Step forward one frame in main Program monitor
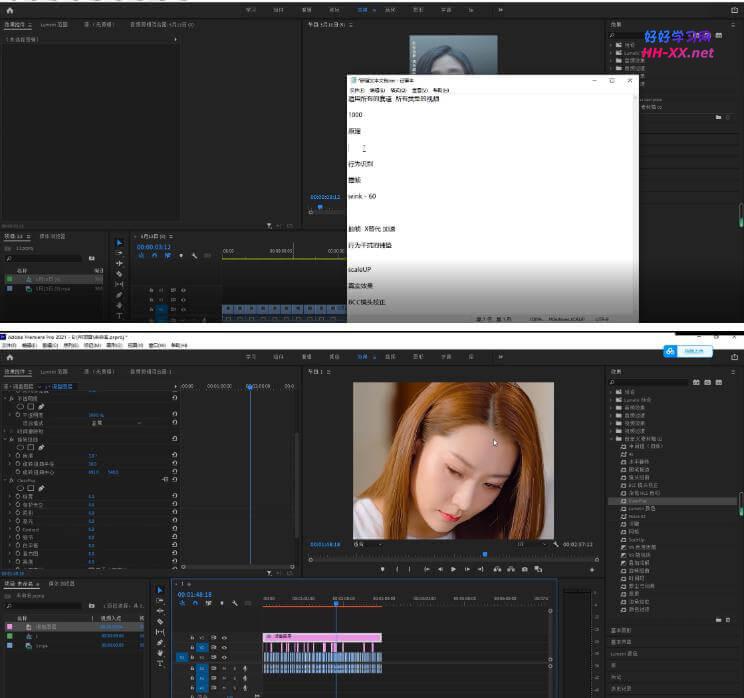This screenshot has width=744, height=698. click(467, 569)
